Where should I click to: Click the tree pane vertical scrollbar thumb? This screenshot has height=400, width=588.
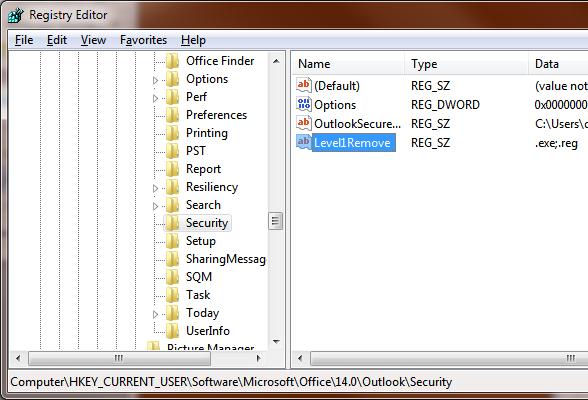tap(276, 221)
